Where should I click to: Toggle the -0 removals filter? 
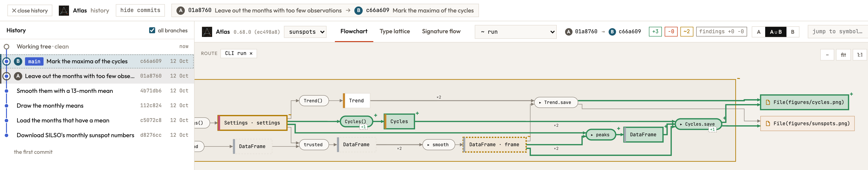click(671, 32)
